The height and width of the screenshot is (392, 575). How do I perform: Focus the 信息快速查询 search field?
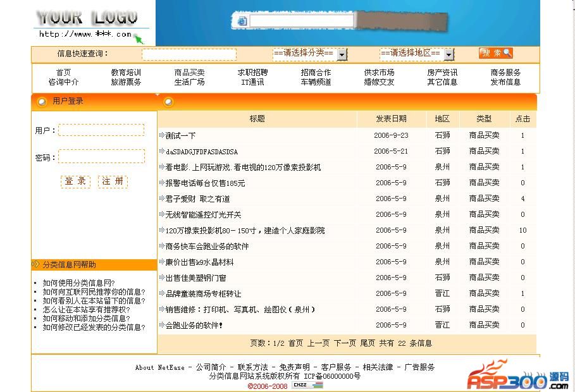pyautogui.click(x=189, y=54)
